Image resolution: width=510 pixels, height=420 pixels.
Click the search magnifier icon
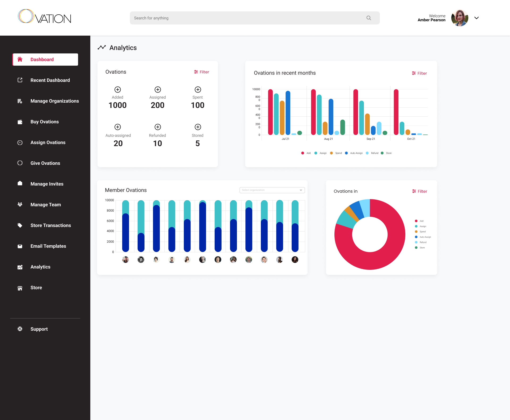tap(369, 18)
